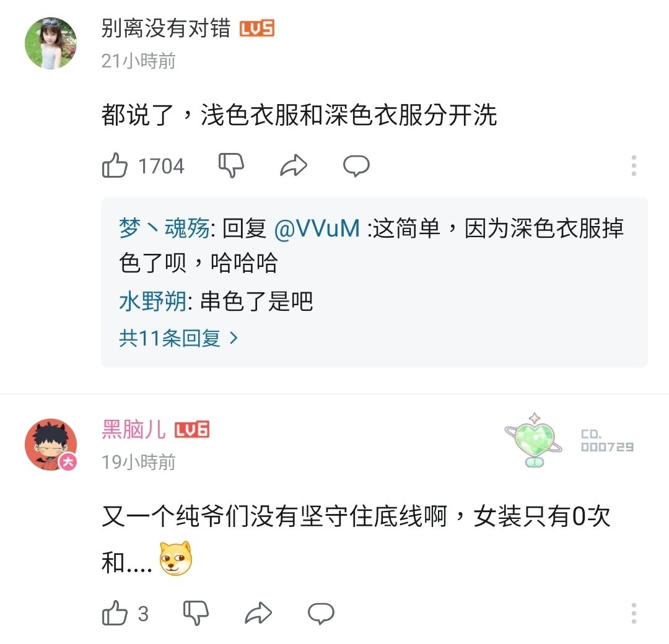Share the comment by 黑脑儿
Image resolution: width=669 pixels, height=644 pixels.
click(258, 613)
